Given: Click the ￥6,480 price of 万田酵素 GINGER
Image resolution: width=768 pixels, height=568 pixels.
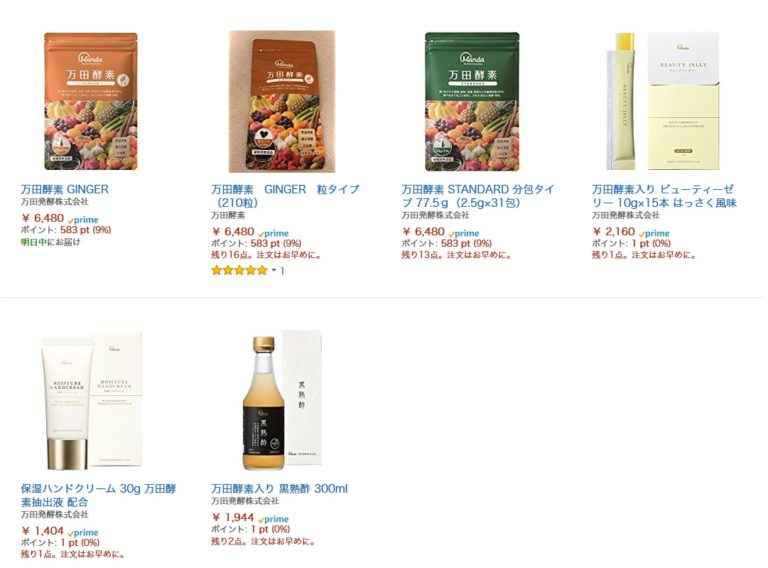Looking at the screenshot, I should (x=43, y=218).
